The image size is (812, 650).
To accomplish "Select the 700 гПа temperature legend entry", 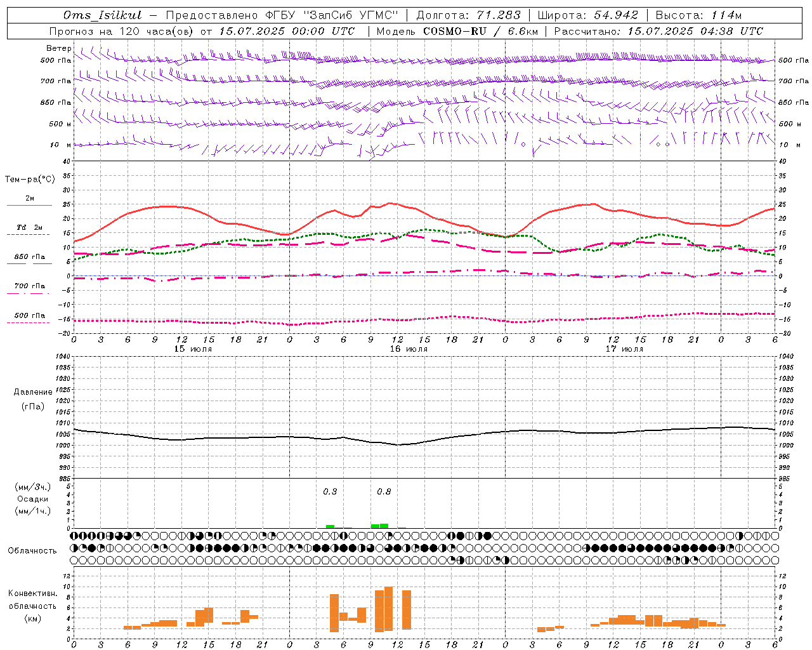I will 30,286.
